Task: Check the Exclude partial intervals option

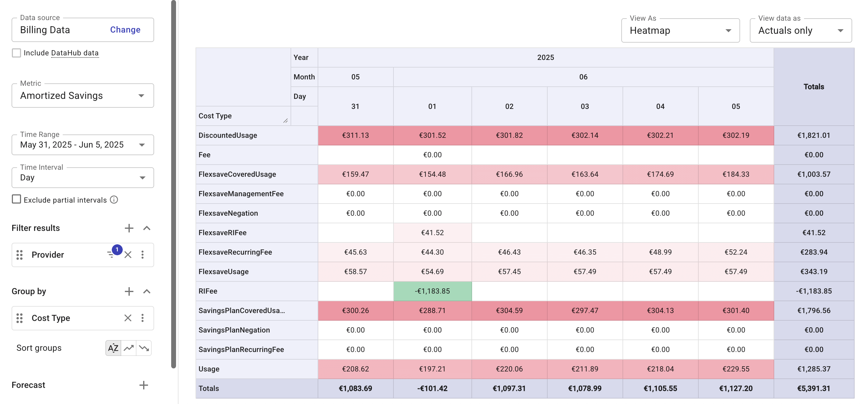Action: click(16, 199)
